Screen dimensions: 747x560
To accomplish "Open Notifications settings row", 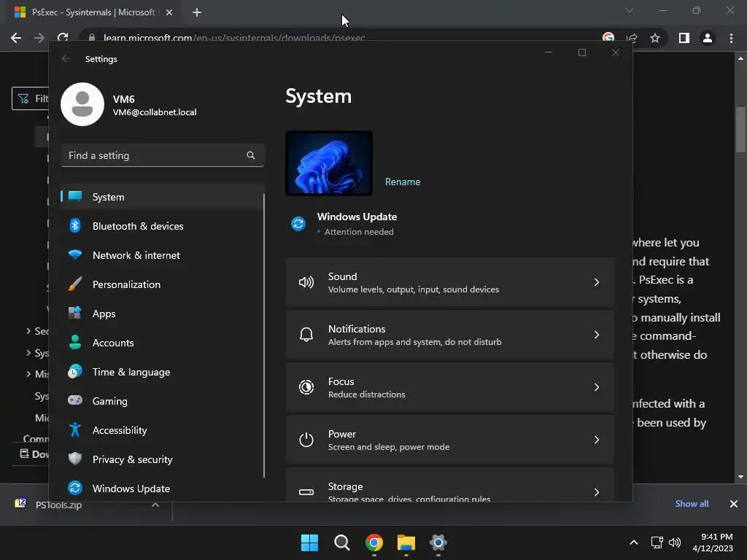I will (449, 335).
